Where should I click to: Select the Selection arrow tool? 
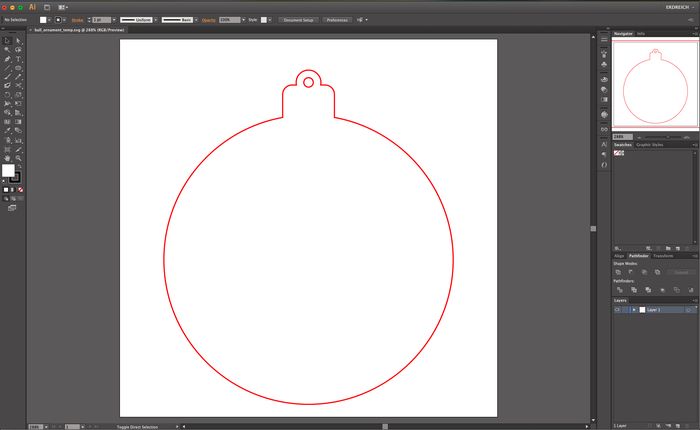(7, 38)
